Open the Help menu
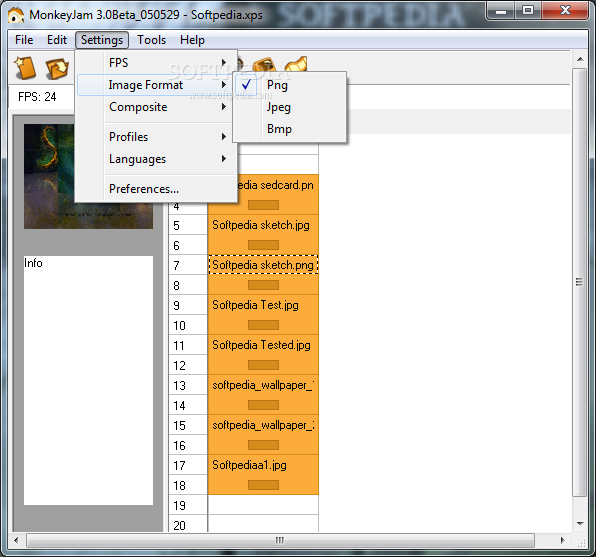Viewport: 596px width, 557px height. (x=192, y=40)
